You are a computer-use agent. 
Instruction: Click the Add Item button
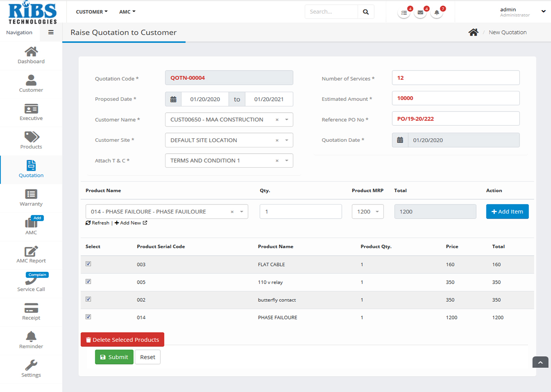pos(507,212)
